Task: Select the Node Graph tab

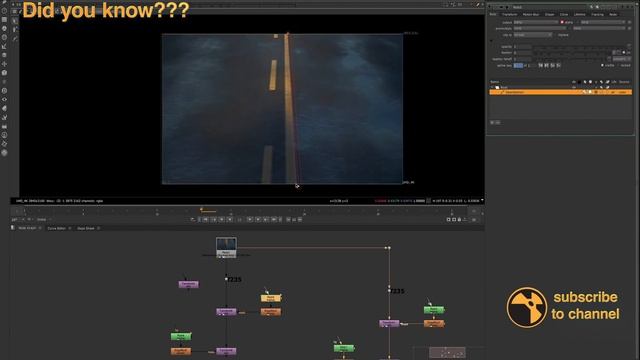Action: coord(27,228)
